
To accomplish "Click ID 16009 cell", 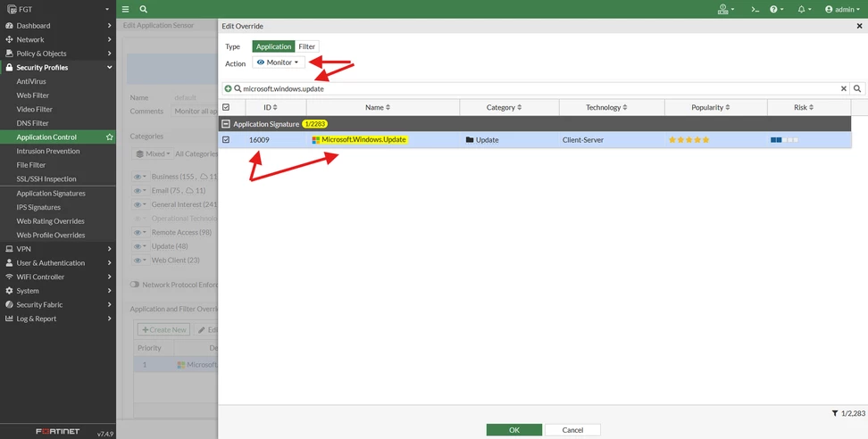I will pyautogui.click(x=259, y=140).
